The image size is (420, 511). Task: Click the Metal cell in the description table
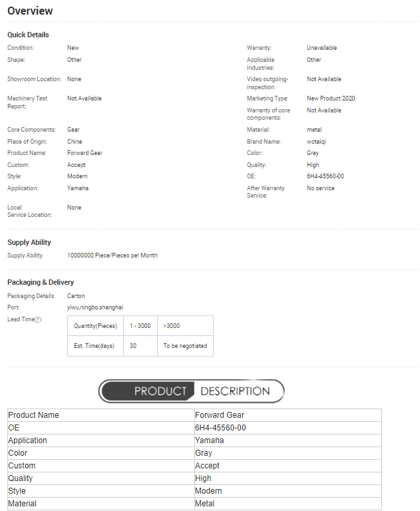(x=204, y=504)
